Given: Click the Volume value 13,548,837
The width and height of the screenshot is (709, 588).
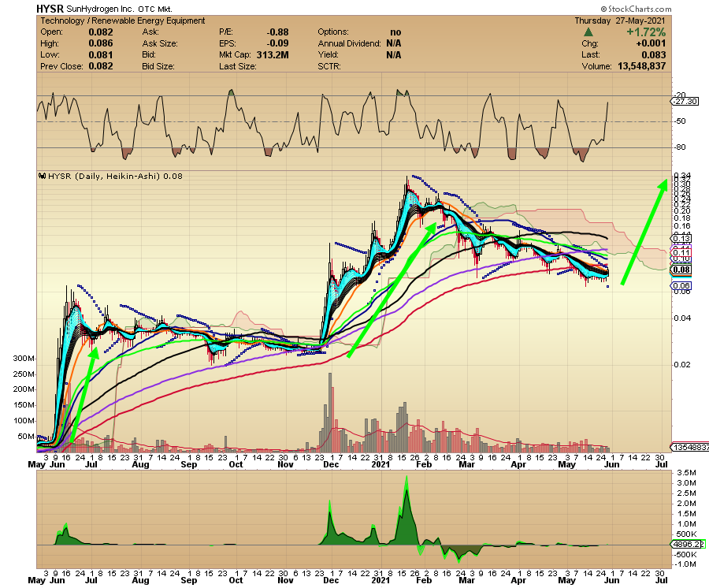Looking at the screenshot, I should [x=641, y=66].
